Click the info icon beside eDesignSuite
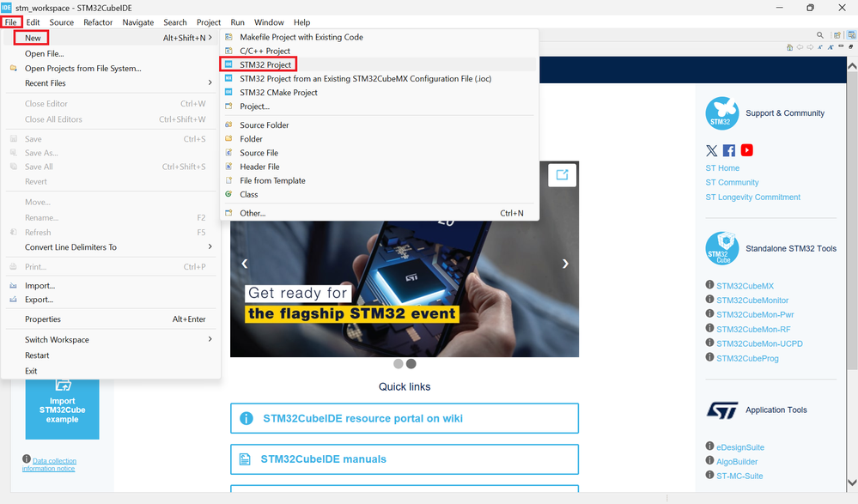Screen dimensions: 858x504 point(709,446)
